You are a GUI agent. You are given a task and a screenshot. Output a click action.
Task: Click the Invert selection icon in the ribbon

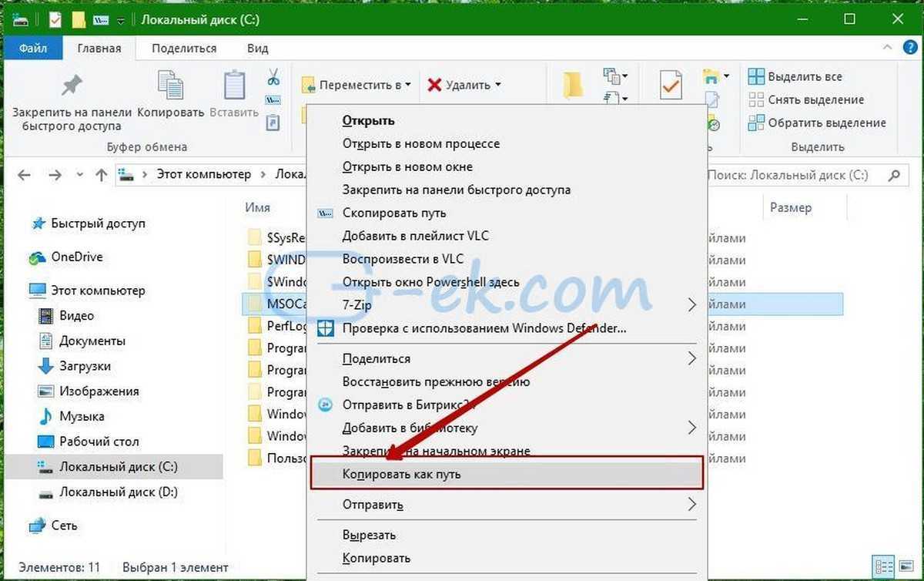(x=756, y=123)
